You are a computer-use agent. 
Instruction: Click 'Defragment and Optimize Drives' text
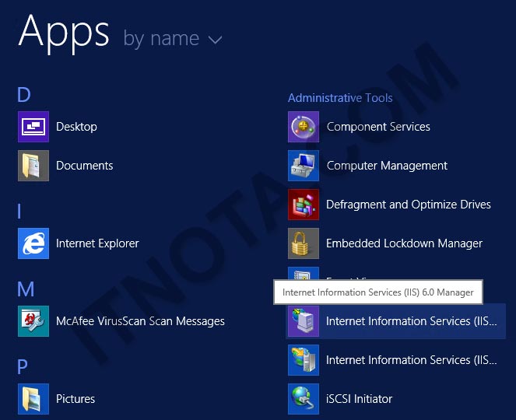tap(409, 205)
